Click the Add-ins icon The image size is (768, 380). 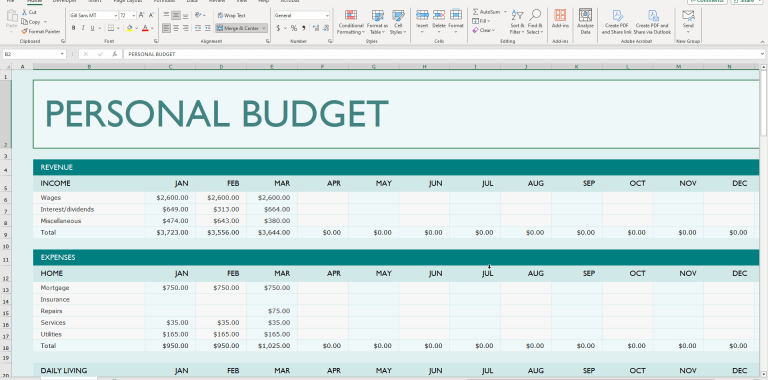tap(560, 15)
